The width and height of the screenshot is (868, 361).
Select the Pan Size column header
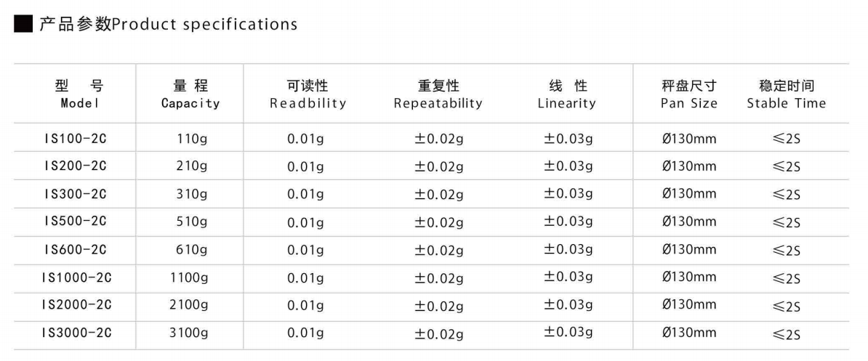point(688,94)
